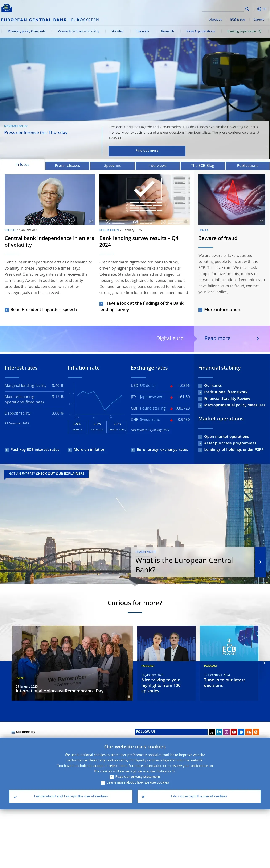Open the About us link
Screen dimensions: 270x868
[x=215, y=20]
